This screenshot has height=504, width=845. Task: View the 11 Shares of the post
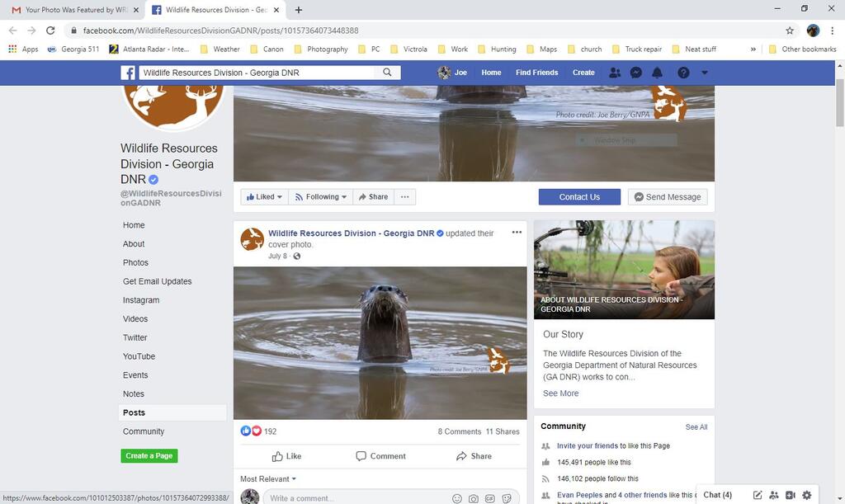pyautogui.click(x=503, y=432)
